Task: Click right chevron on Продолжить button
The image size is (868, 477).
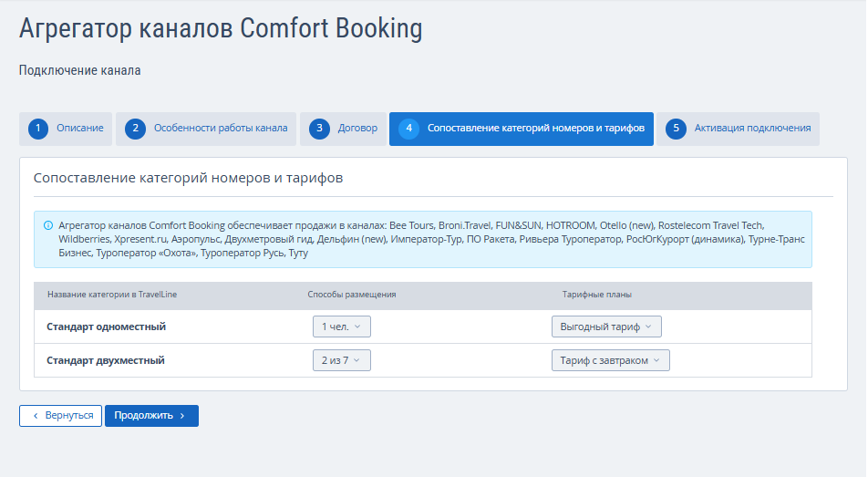Action: pos(182,416)
